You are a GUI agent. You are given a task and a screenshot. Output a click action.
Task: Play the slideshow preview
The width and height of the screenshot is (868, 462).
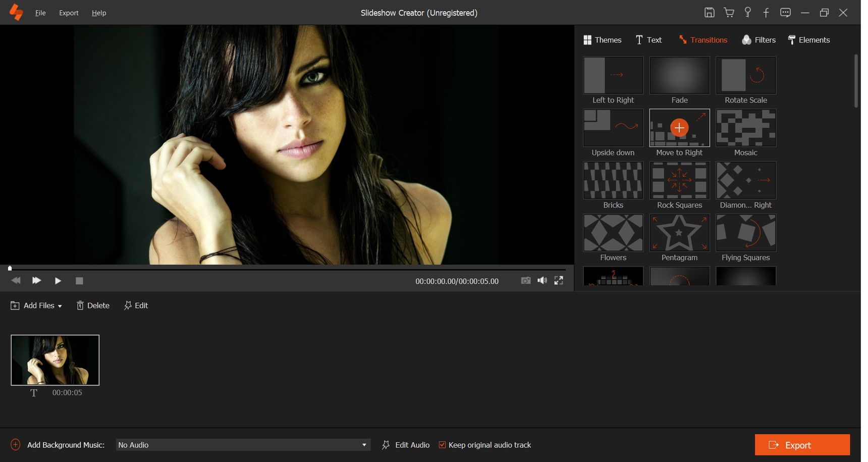58,281
